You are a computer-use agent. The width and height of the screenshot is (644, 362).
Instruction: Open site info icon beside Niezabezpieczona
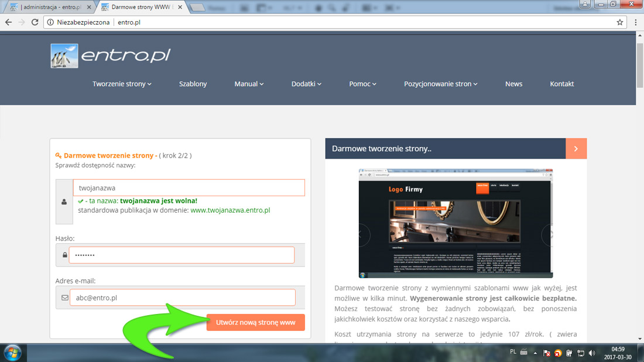tap(50, 22)
